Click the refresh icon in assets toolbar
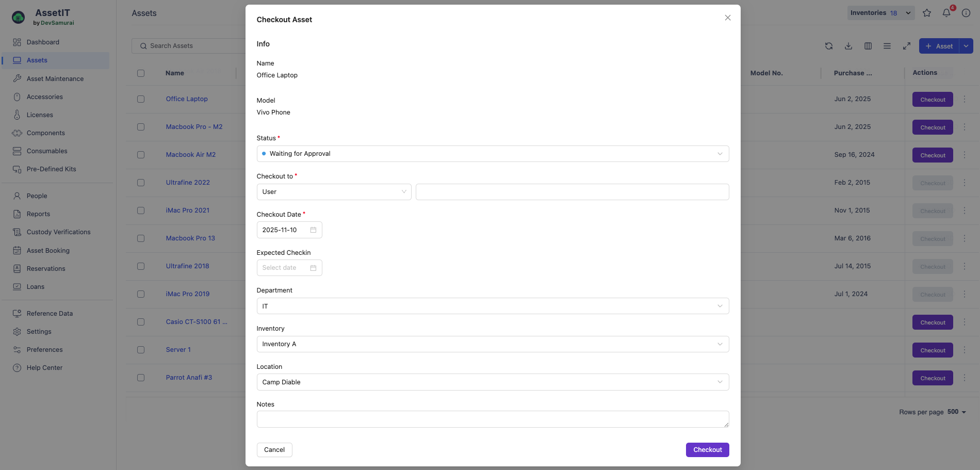 coord(829,46)
